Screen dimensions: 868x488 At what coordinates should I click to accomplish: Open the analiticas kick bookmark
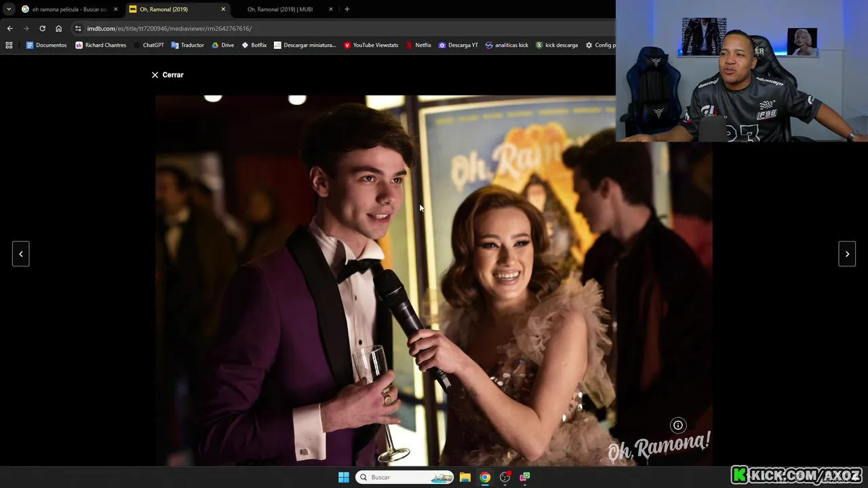[x=507, y=45]
